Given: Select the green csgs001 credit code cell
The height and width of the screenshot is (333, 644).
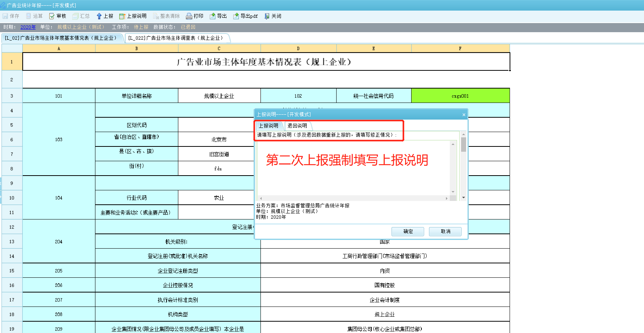Looking at the screenshot, I should (x=460, y=96).
